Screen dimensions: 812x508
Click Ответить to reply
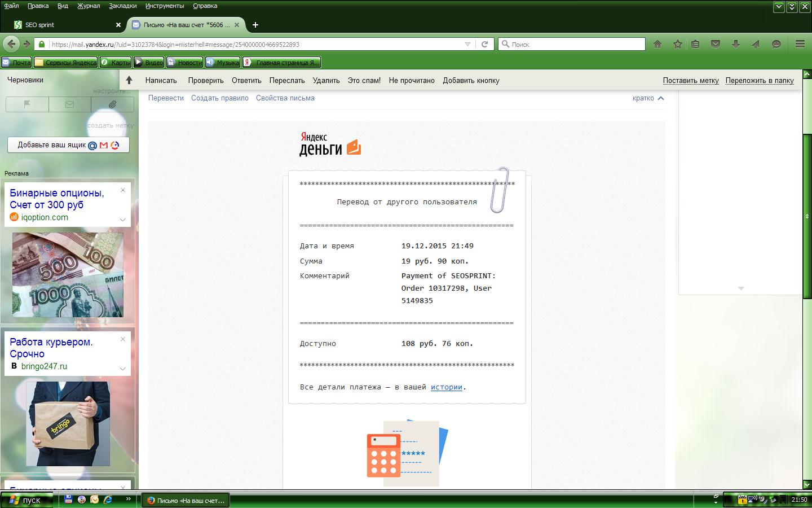246,80
